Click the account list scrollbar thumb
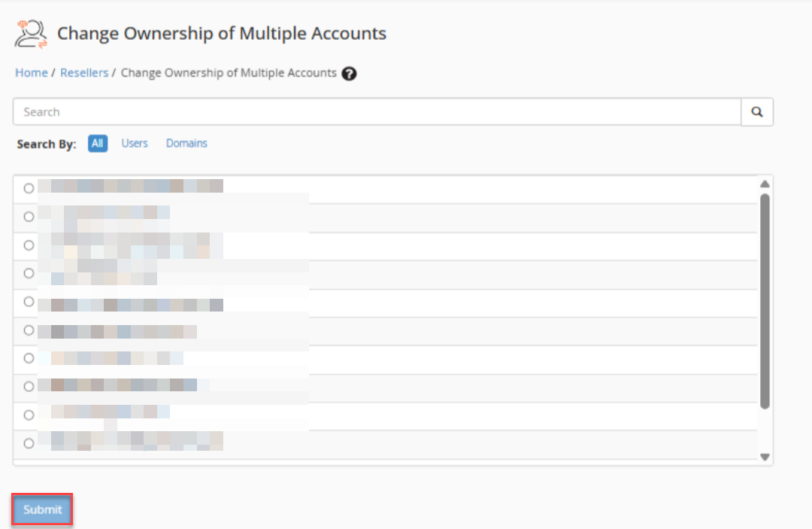 [x=765, y=302]
